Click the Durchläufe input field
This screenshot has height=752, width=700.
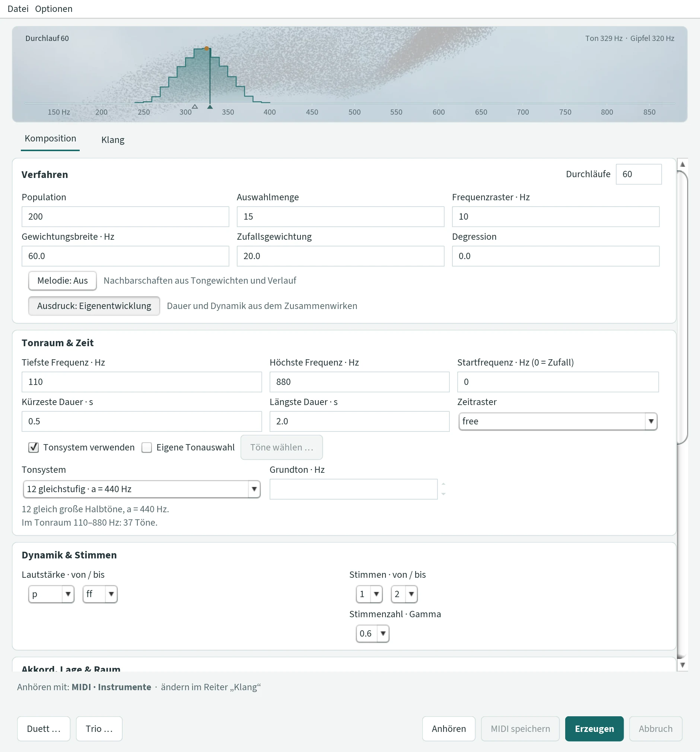pos(639,174)
